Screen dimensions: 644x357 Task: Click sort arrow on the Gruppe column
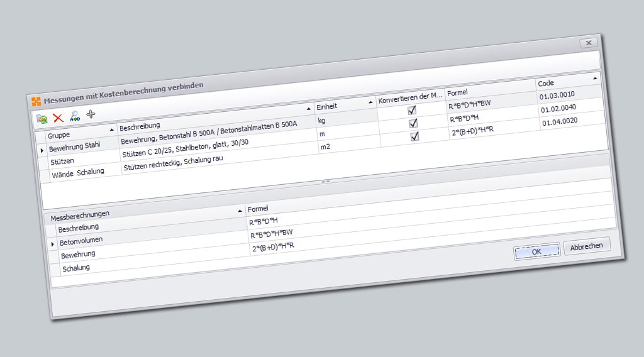click(112, 128)
